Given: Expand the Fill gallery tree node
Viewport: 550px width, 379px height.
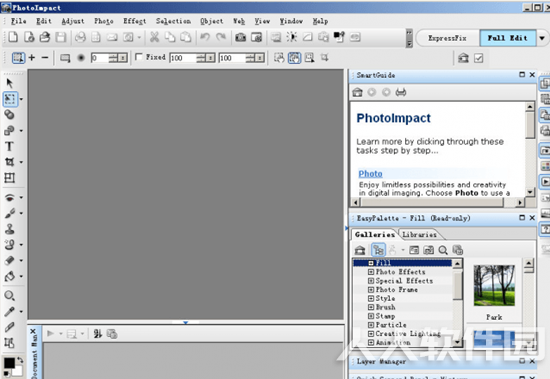Looking at the screenshot, I should (x=371, y=263).
